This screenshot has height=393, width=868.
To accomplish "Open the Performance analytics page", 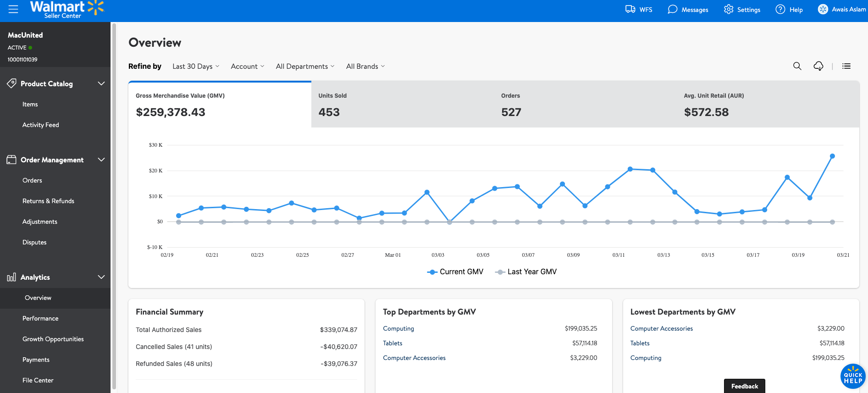I will click(40, 319).
